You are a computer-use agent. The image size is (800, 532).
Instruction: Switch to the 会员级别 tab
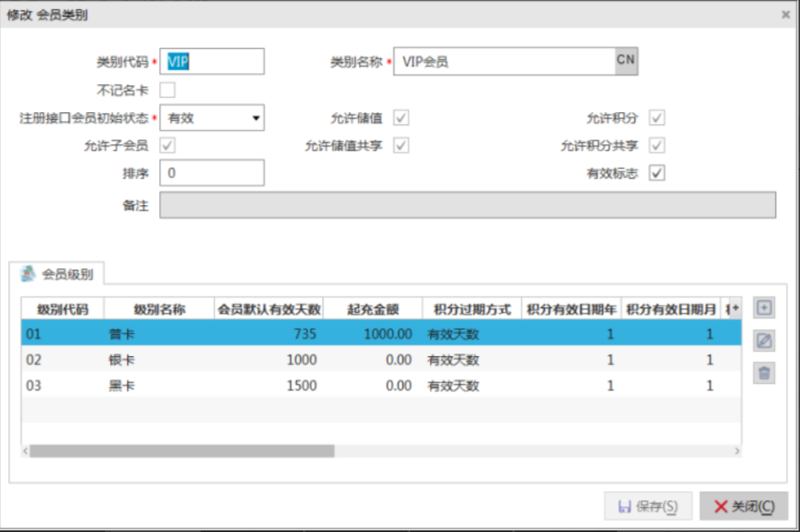point(59,274)
